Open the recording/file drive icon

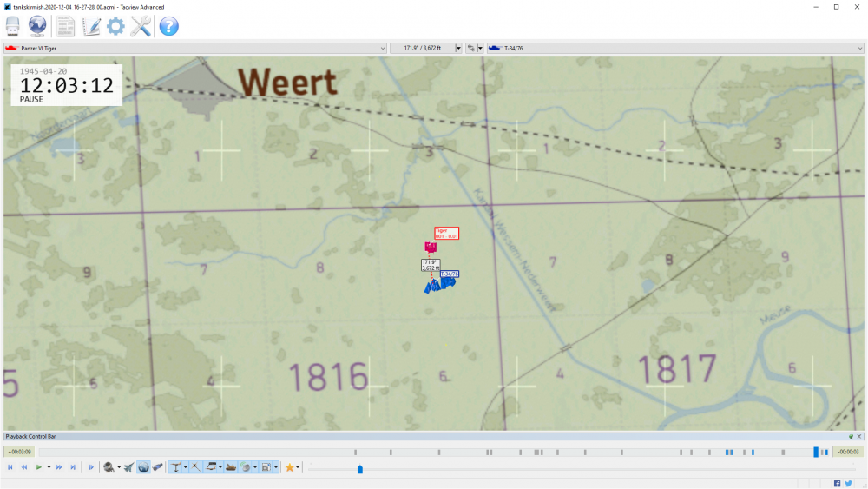tap(13, 26)
